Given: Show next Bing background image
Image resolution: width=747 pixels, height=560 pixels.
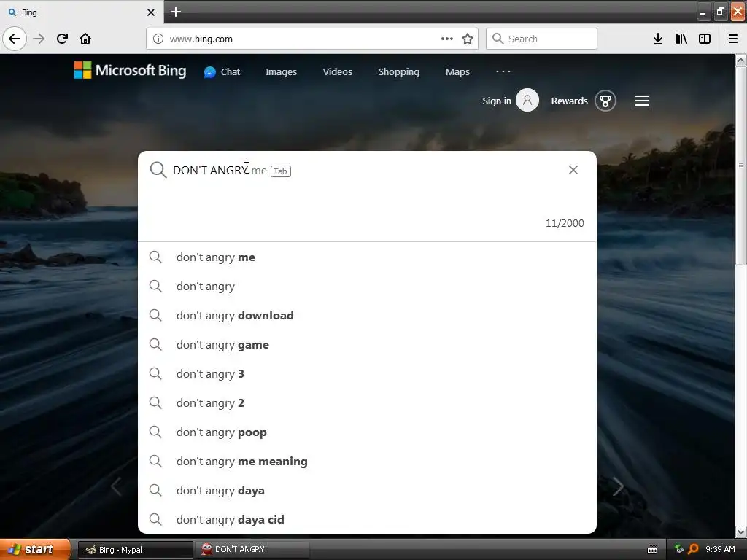Looking at the screenshot, I should [x=618, y=486].
